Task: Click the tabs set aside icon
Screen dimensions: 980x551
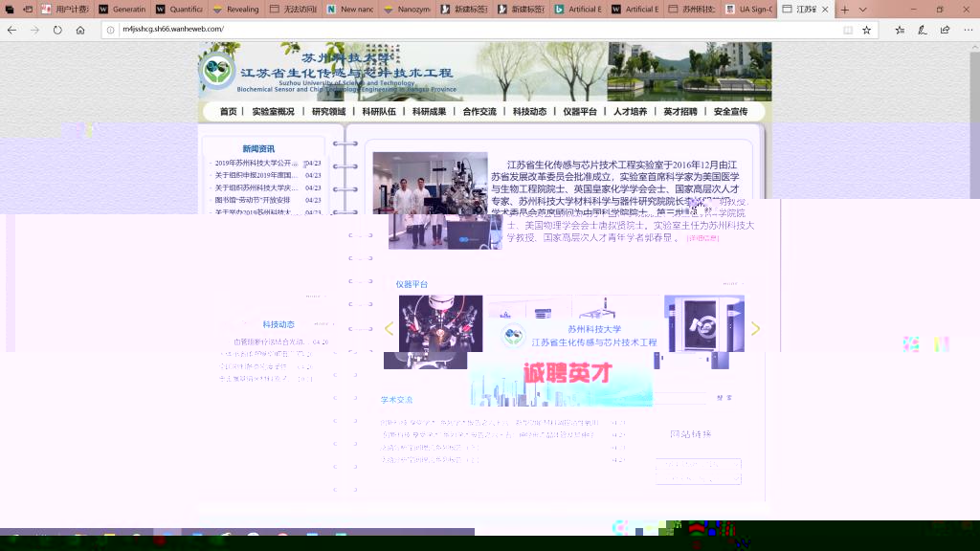Action: 10,10
